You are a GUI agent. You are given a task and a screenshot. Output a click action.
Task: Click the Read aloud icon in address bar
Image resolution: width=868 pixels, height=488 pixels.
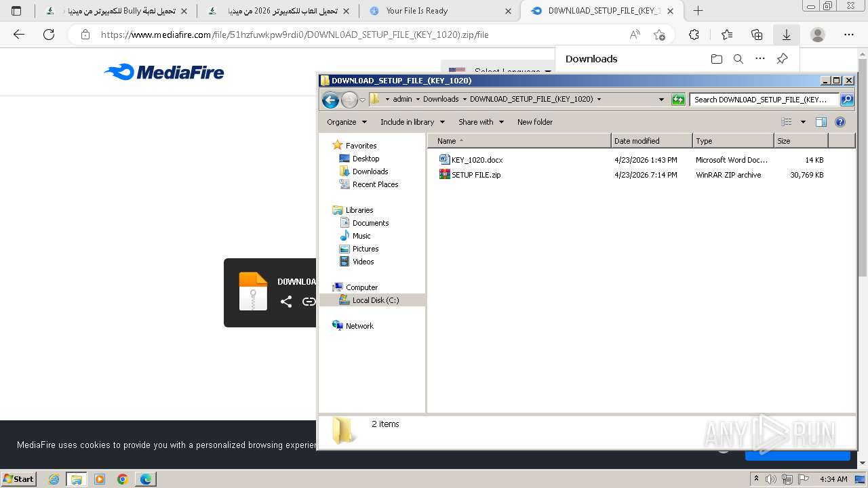pyautogui.click(x=635, y=35)
